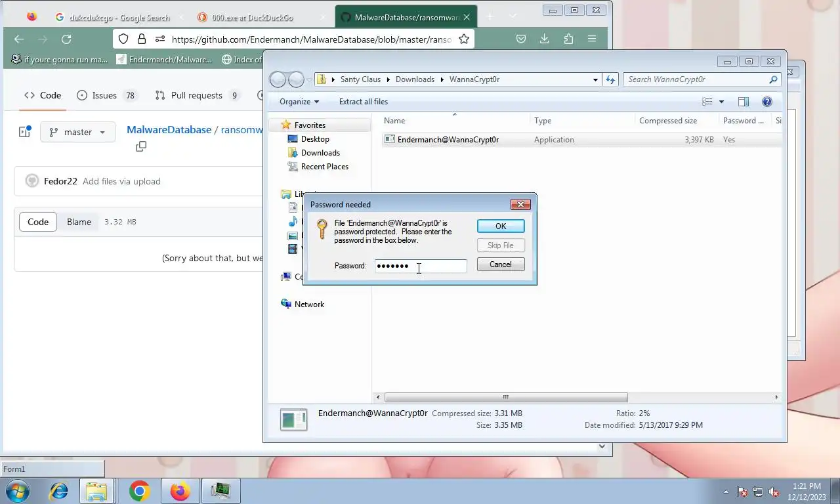The image size is (840, 504).
Task: Click the horizontal scrollbar thumb in Explorer
Action: pyautogui.click(x=506, y=397)
